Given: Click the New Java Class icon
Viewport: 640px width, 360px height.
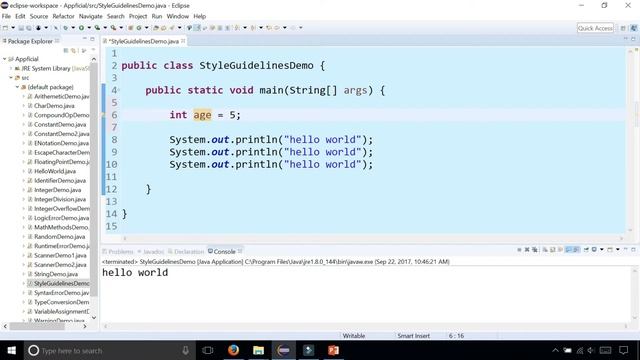Looking at the screenshot, I should click(139, 28).
